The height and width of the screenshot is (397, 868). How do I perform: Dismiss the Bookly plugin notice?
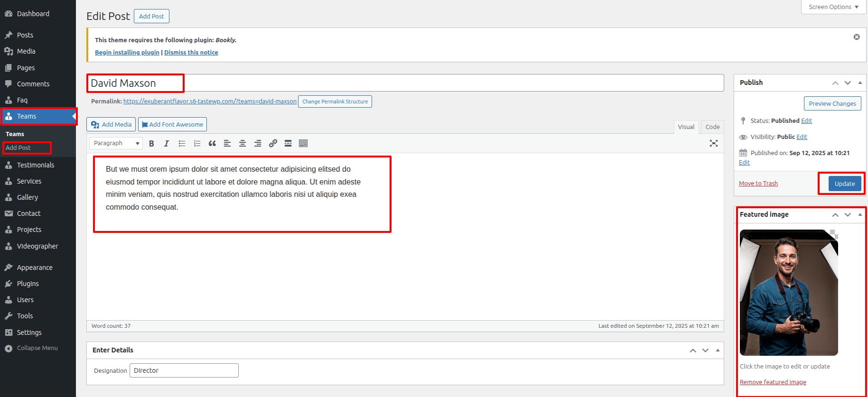[857, 37]
